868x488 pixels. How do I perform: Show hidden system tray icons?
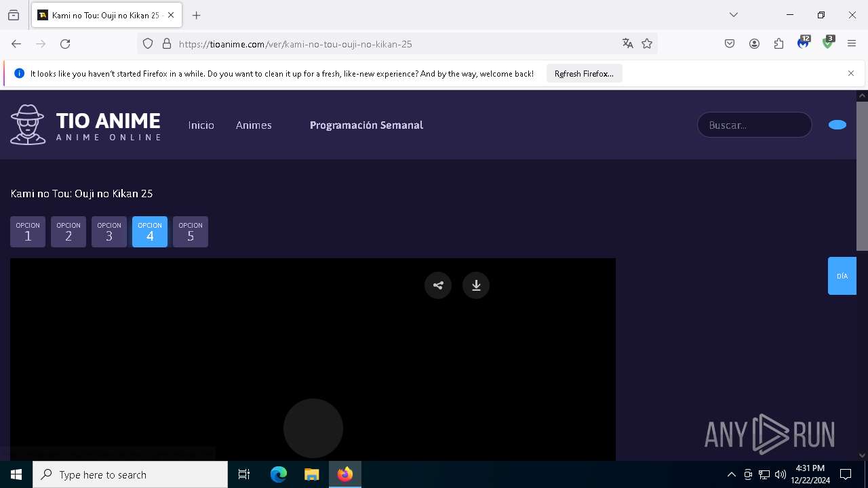[731, 474]
